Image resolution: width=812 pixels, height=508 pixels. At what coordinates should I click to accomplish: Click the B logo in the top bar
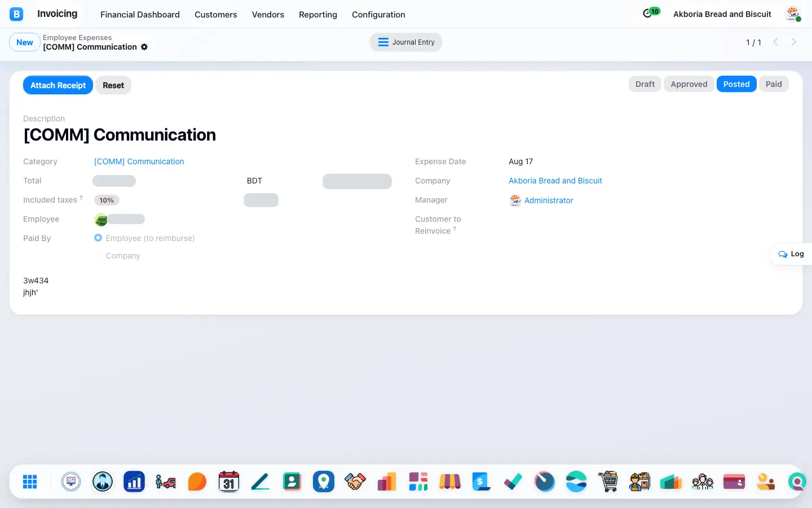pyautogui.click(x=16, y=14)
